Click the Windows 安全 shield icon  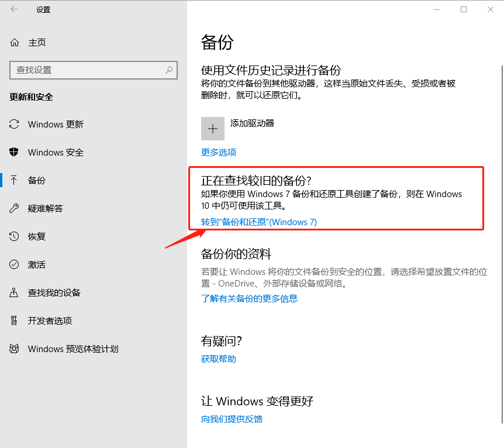[14, 152]
